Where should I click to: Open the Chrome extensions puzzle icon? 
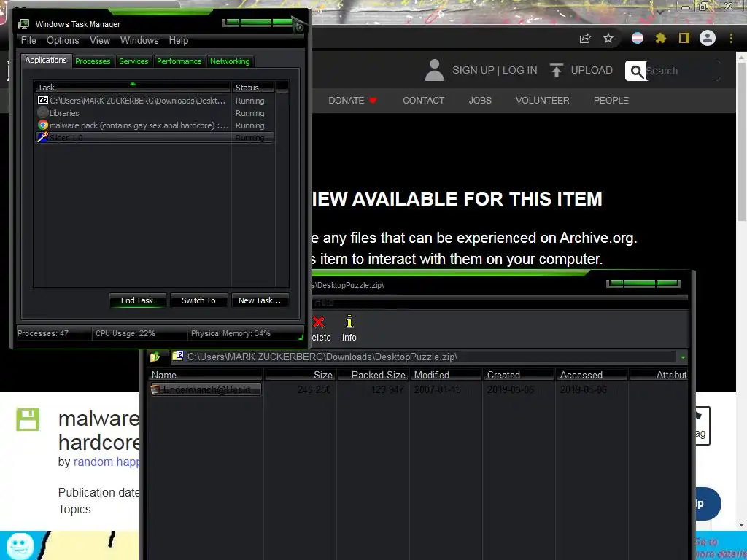(661, 38)
